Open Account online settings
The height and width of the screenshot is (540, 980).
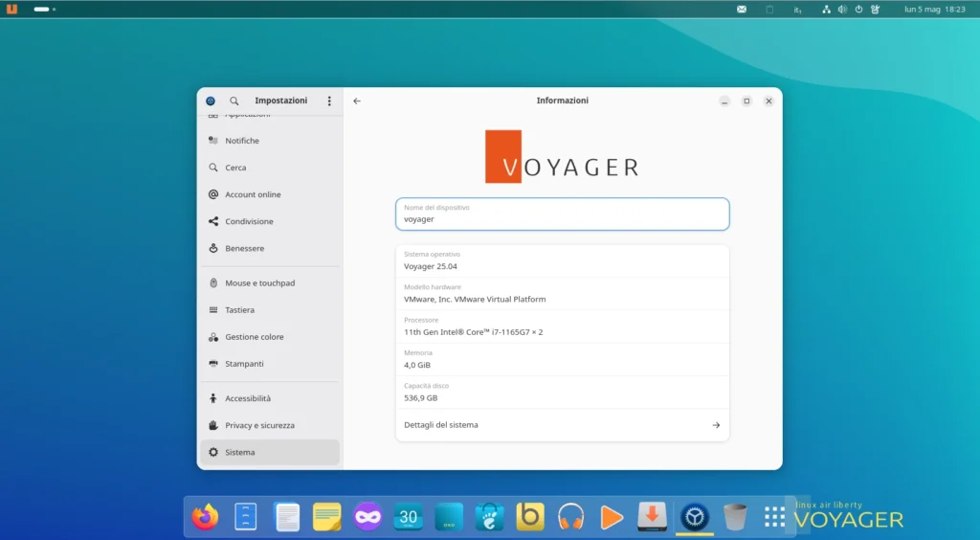pos(270,194)
